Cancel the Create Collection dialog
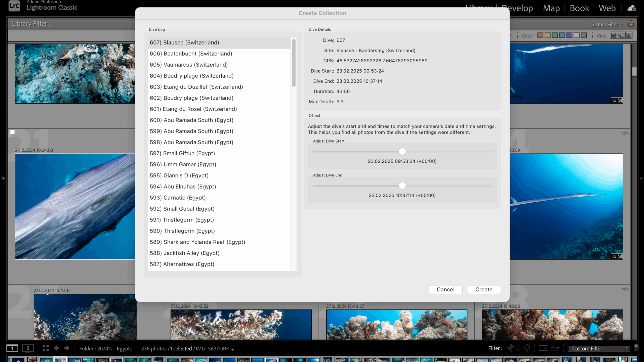This screenshot has height=362, width=644. click(x=445, y=289)
